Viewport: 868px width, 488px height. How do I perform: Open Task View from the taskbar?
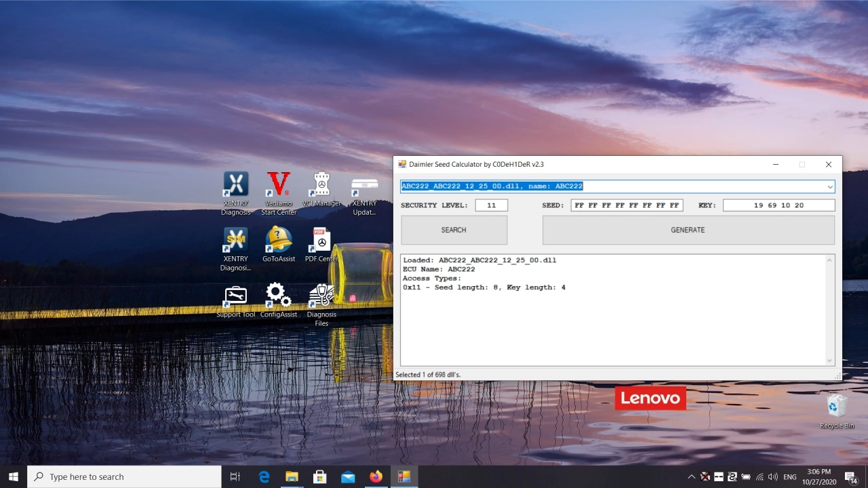coord(235,476)
